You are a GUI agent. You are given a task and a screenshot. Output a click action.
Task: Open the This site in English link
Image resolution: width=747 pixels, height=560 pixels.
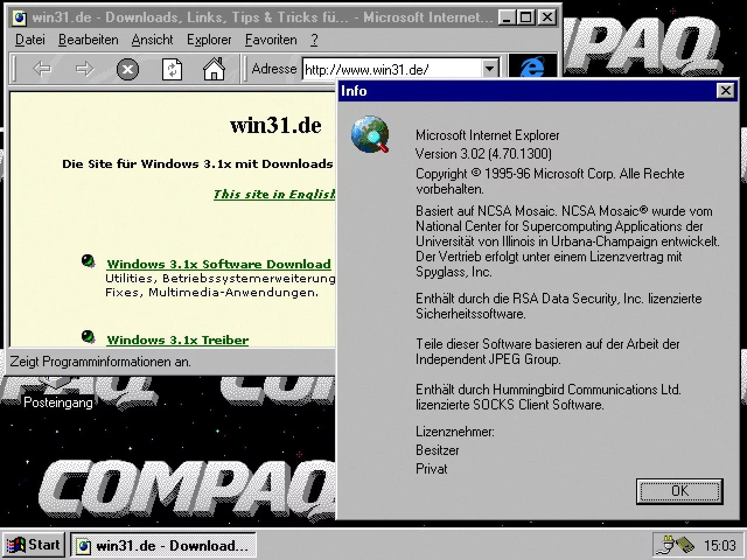pyautogui.click(x=268, y=194)
